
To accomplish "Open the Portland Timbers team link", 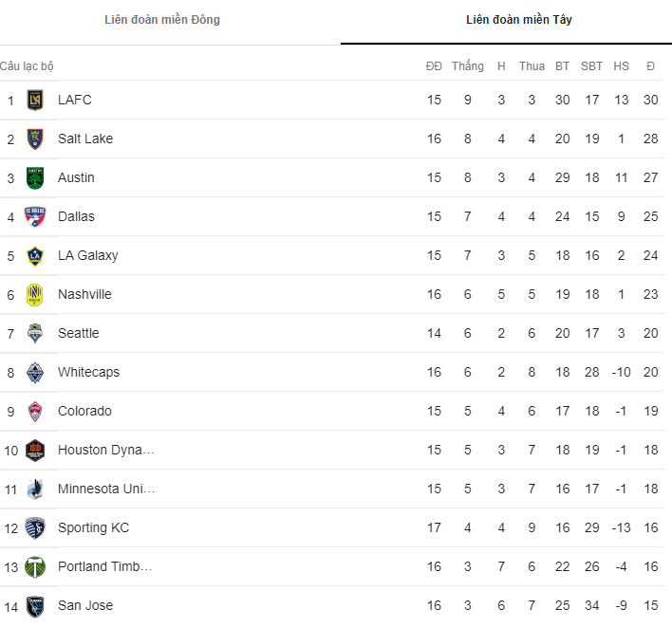I will (104, 566).
